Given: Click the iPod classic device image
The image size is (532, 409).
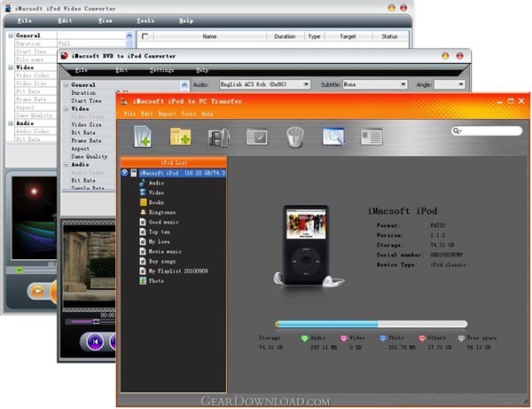Looking at the screenshot, I should (x=306, y=245).
